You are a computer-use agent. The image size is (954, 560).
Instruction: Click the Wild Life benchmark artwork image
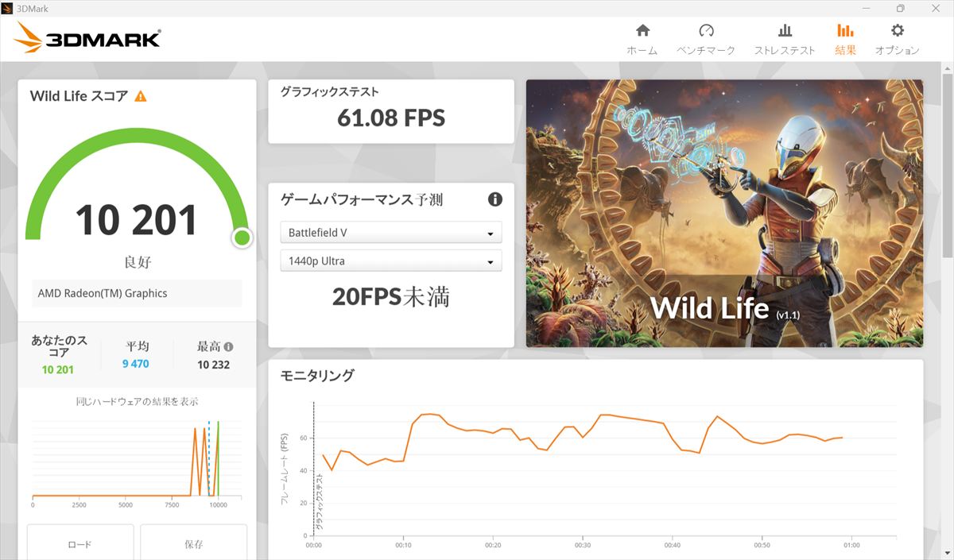click(723, 213)
